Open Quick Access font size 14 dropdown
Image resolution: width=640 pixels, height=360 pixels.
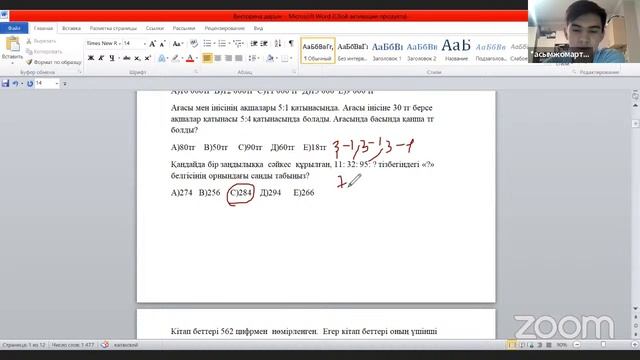(x=57, y=83)
